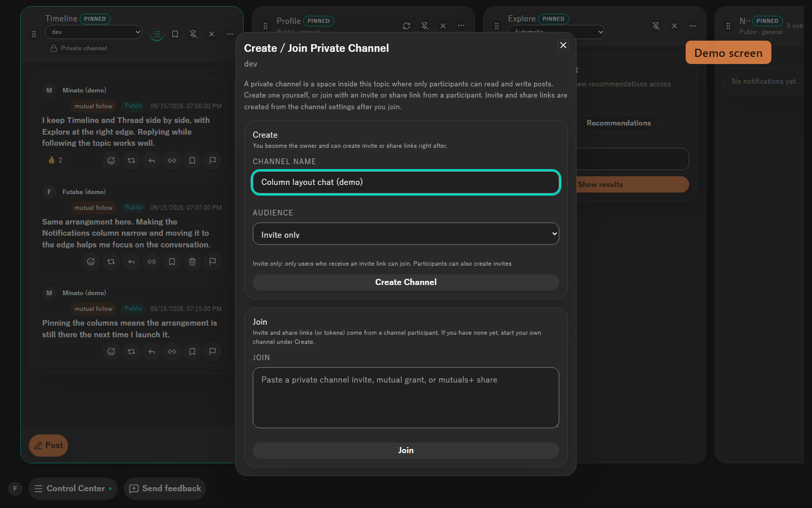Grab the Timeline column drag handle

[34, 34]
